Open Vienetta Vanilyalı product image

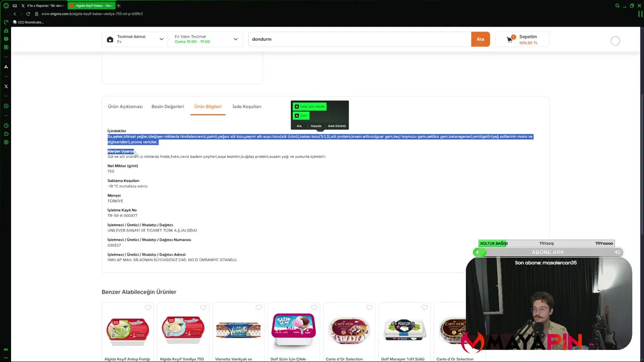(238, 330)
